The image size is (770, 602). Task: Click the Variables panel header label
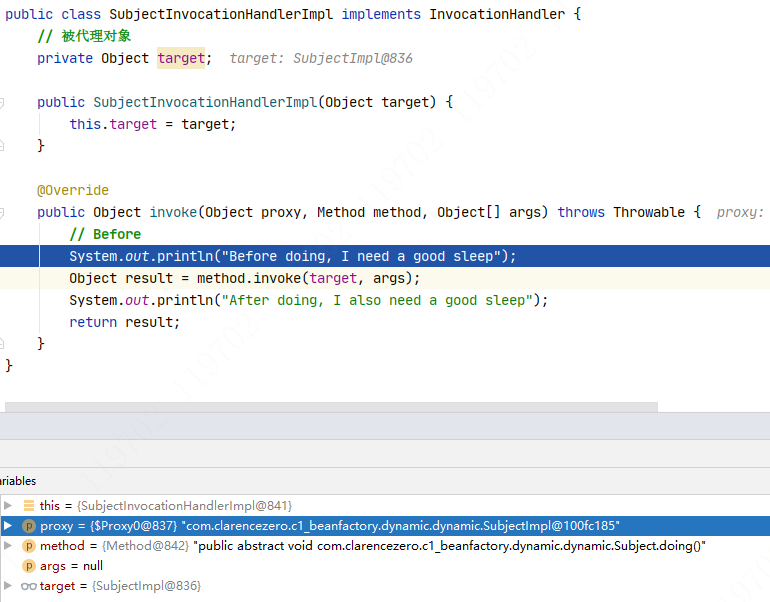[x=18, y=481]
